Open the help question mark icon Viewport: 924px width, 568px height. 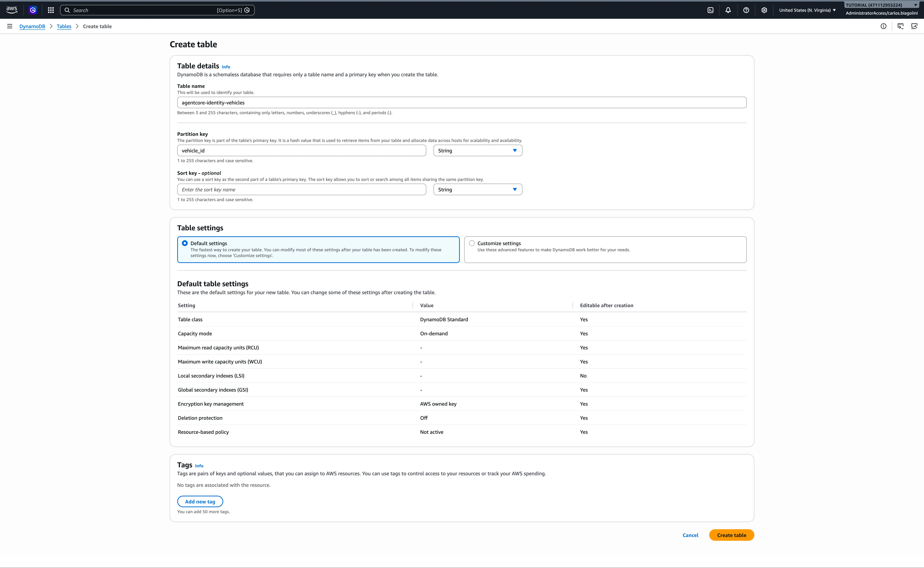(746, 10)
